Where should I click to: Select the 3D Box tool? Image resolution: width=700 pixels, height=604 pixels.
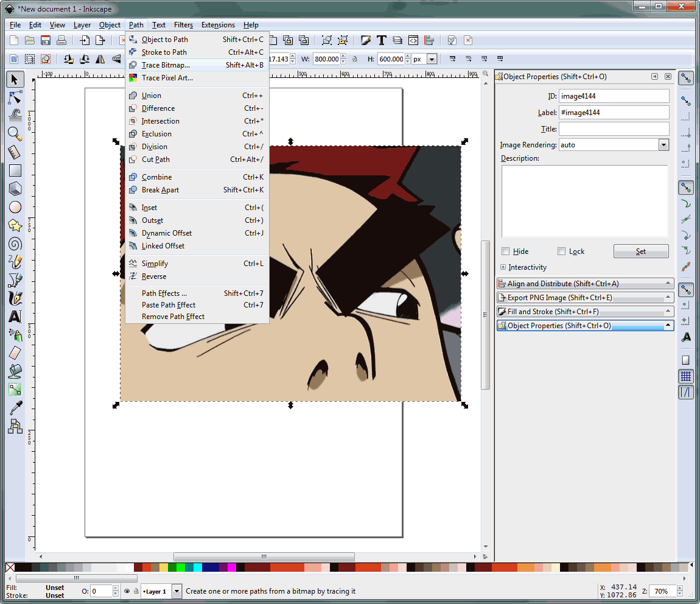15,189
